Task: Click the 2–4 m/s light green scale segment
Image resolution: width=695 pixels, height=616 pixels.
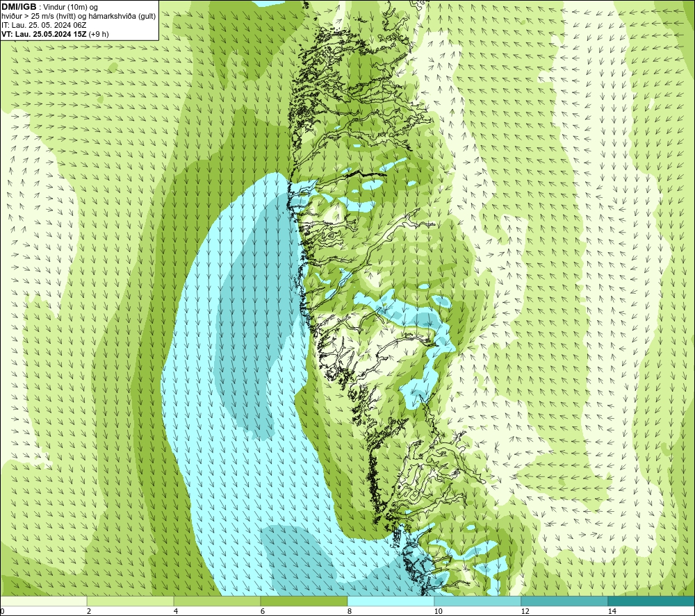Action: point(131,601)
